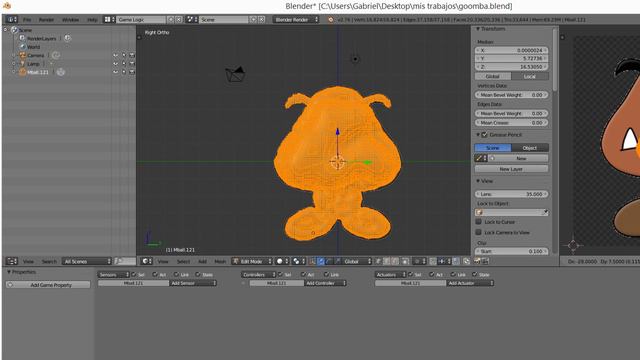Image resolution: width=640 pixels, height=360 pixels.
Task: Open the Actuators dropdown
Action: point(391,275)
